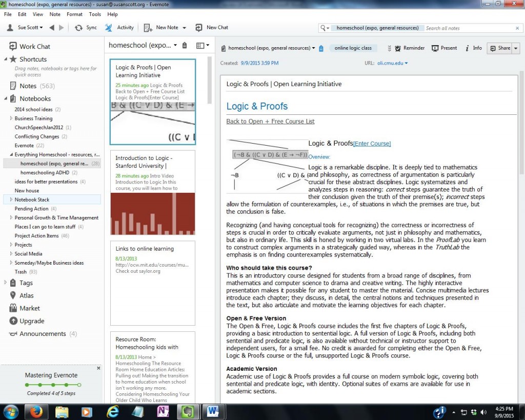Show note Info
The height and width of the screenshot is (420, 525).
tap(473, 48)
